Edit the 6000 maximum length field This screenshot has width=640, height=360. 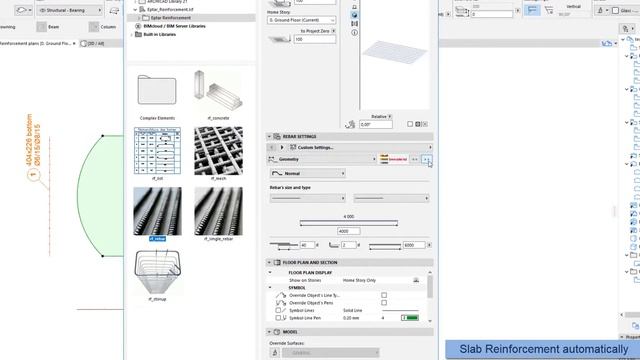click(414, 245)
